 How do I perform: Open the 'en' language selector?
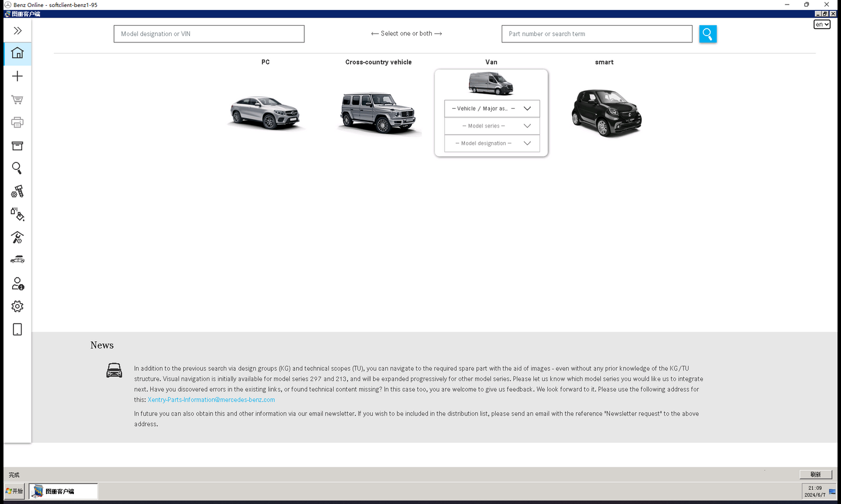click(x=822, y=24)
